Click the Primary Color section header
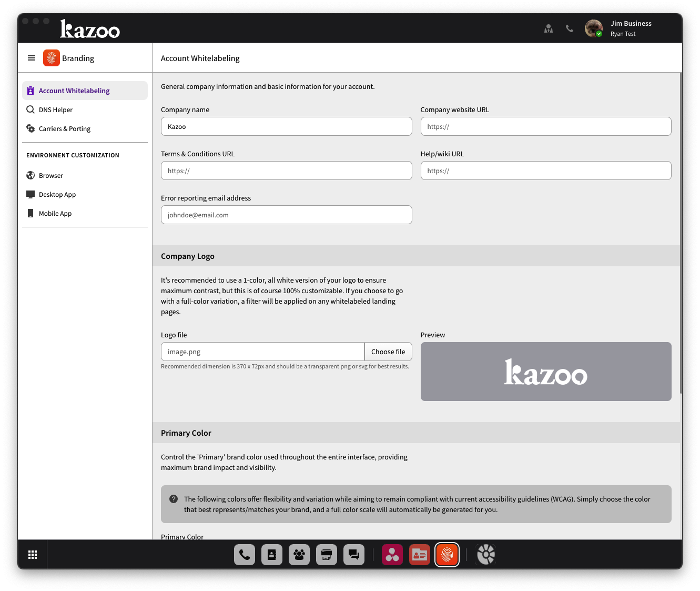Image resolution: width=700 pixels, height=591 pixels. coord(417,433)
